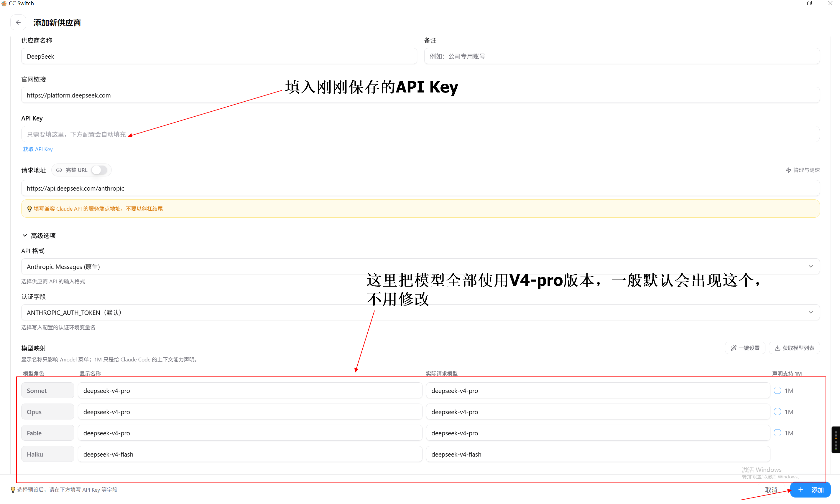Open the API 格式 dropdown
The image size is (840, 504).
[x=420, y=267]
